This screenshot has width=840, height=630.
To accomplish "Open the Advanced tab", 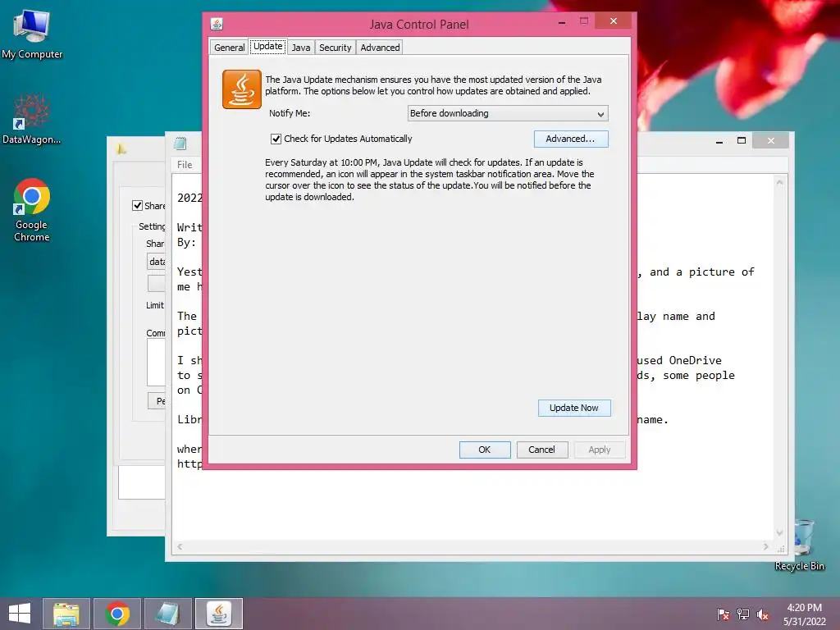I will coord(380,48).
